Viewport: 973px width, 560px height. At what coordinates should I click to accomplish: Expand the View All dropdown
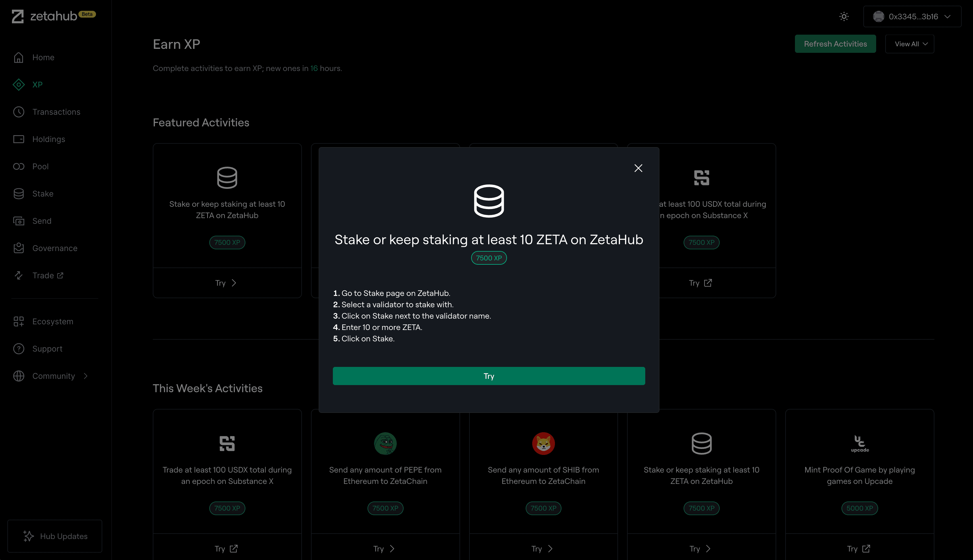pos(909,43)
